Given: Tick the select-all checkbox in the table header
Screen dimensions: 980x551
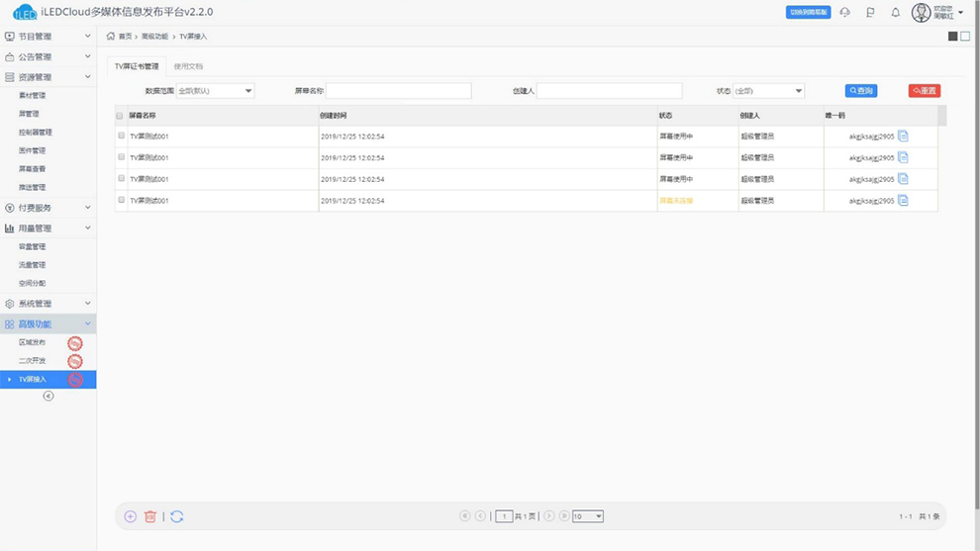Looking at the screenshot, I should (121, 116).
